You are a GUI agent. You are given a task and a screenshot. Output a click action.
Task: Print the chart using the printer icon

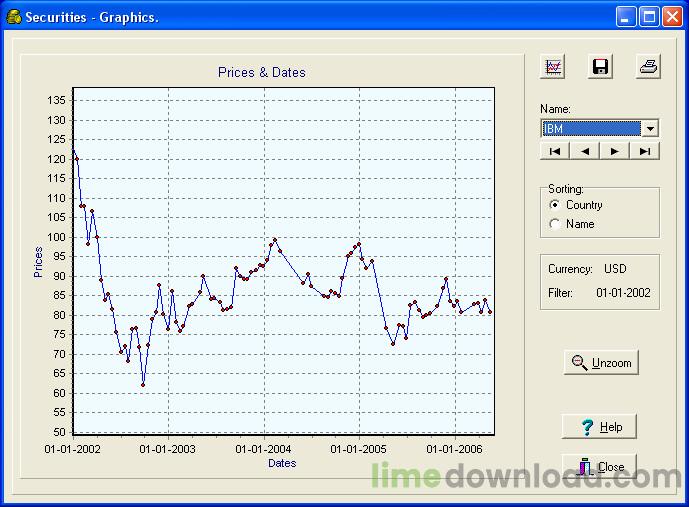(649, 67)
